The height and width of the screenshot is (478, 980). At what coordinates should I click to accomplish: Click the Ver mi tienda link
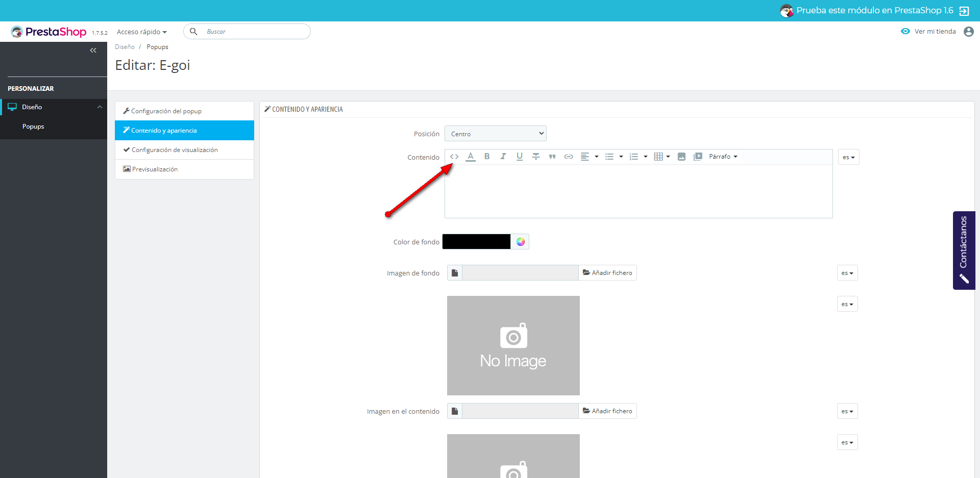pos(934,32)
